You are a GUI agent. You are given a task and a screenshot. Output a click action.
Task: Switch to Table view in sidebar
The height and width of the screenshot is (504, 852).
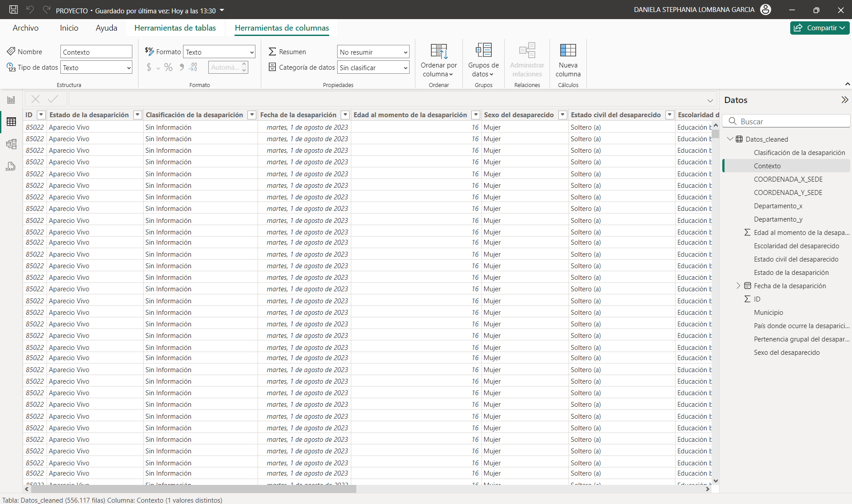coord(11,122)
